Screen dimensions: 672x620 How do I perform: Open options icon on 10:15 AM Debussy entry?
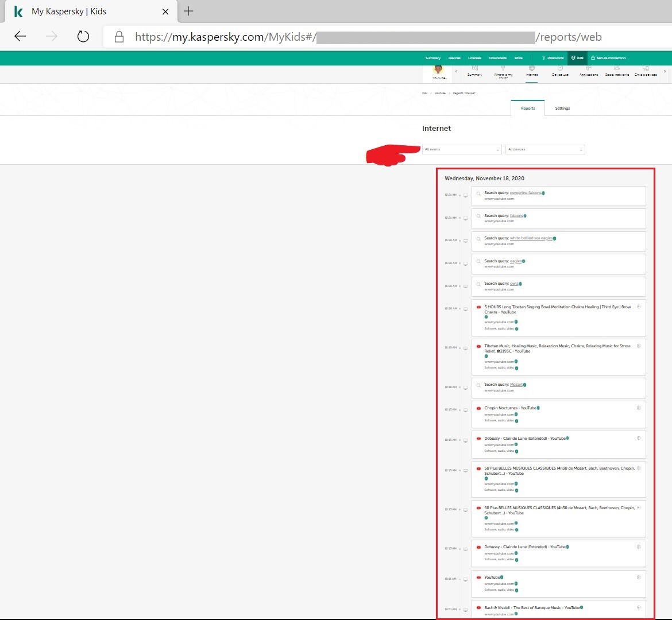tap(639, 438)
